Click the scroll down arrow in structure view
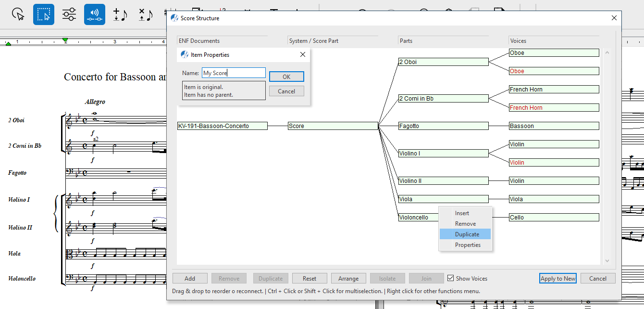 point(607,260)
